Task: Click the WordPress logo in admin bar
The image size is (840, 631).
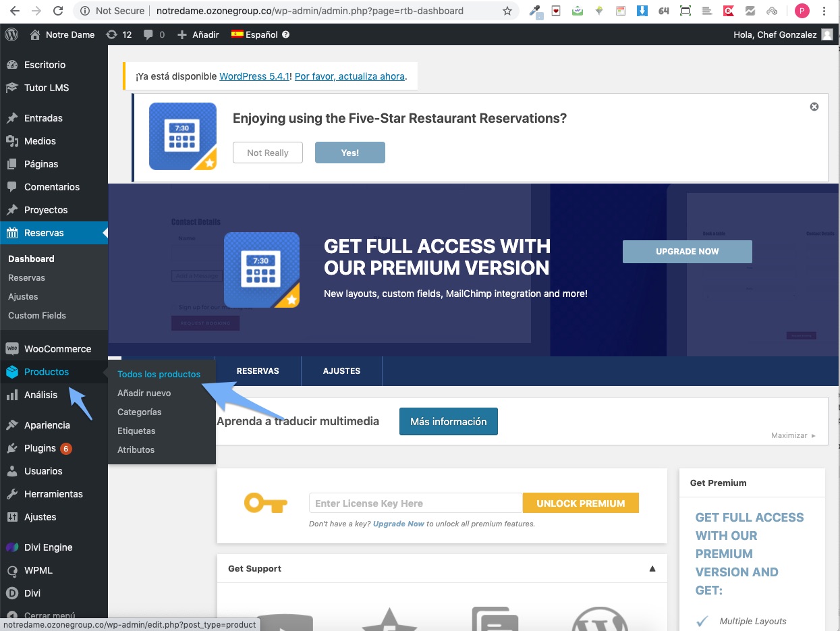Action: click(x=11, y=34)
